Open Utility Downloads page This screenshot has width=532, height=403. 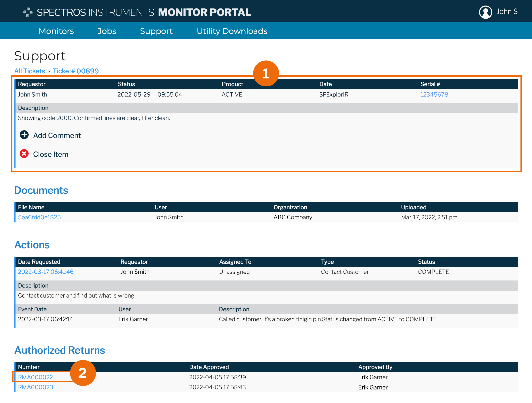(232, 31)
